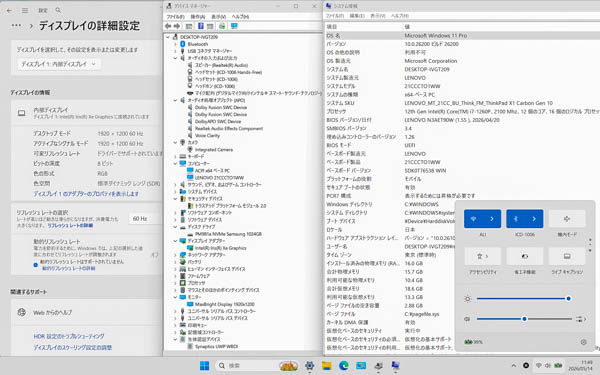Image resolution: width=600 pixels, height=375 pixels.
Task: Open 編集(E) menu in System Information window
Action: click(x=357, y=16)
